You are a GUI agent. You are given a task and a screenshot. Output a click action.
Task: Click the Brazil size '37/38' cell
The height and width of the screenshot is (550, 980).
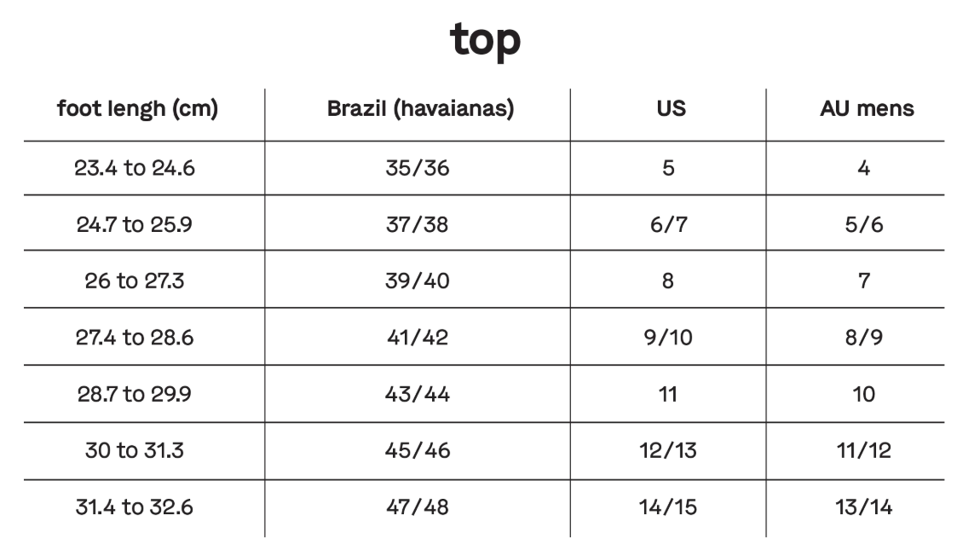(417, 224)
